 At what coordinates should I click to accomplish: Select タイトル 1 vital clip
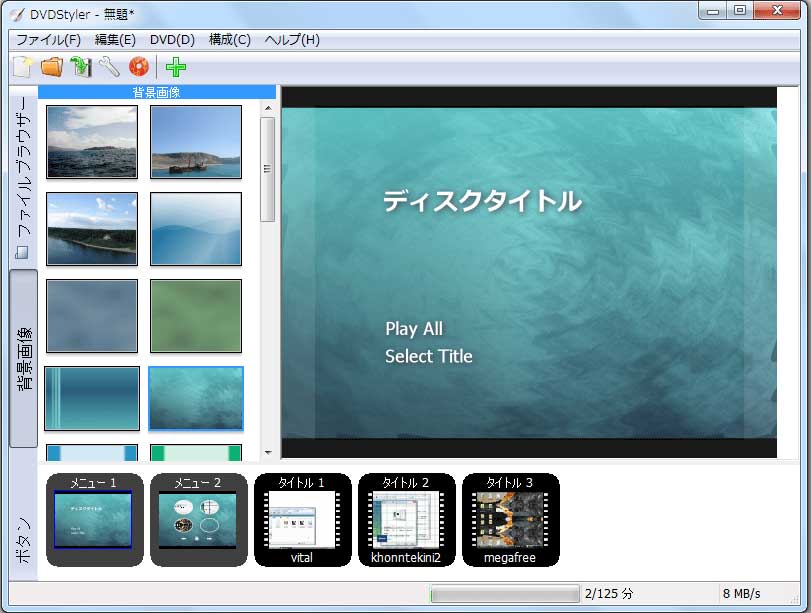pyautogui.click(x=302, y=519)
